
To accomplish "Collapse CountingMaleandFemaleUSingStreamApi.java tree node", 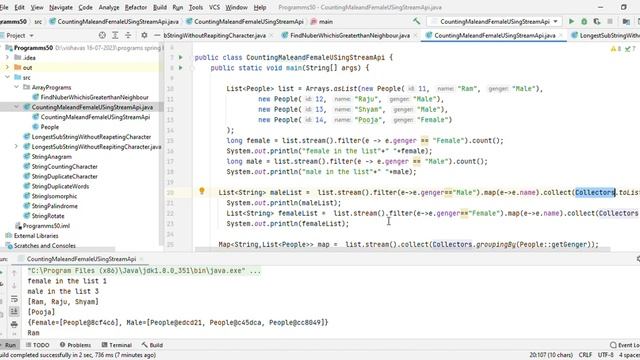I will point(16,107).
